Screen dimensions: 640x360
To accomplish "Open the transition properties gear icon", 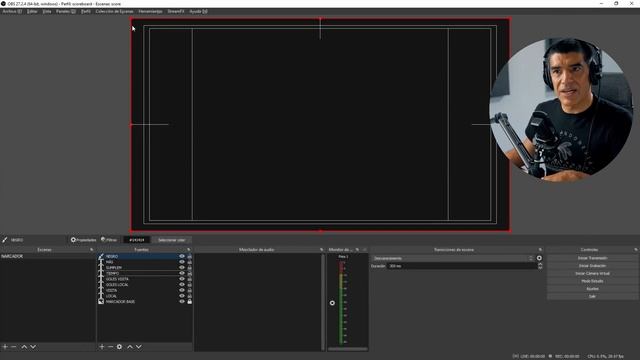I will (539, 258).
